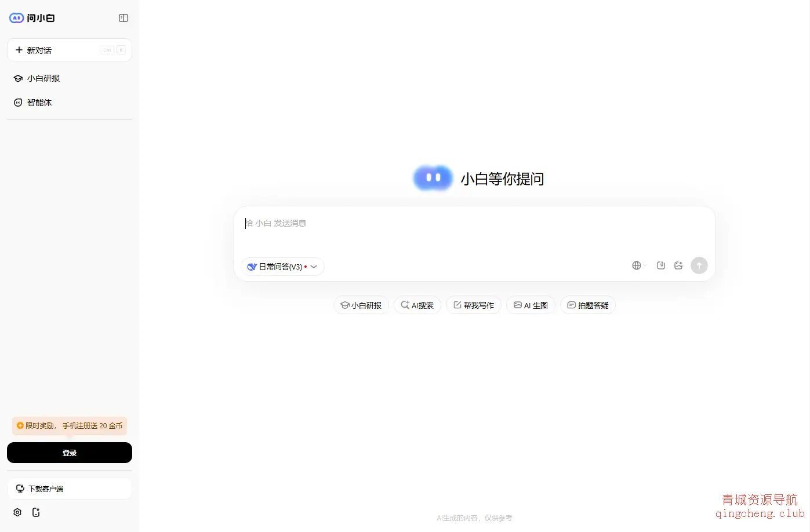
Task: Enable the 帮我写作 writing mode chip
Action: (473, 305)
